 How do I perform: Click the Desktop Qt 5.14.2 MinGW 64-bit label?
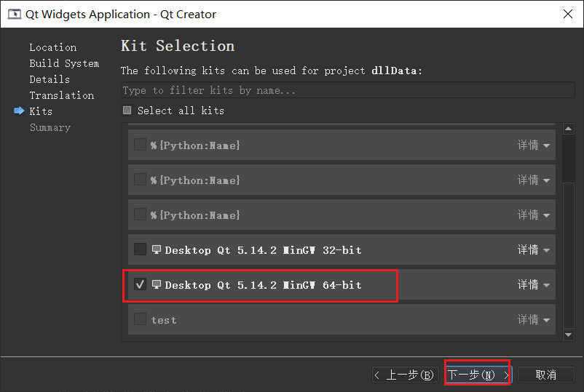click(x=263, y=285)
